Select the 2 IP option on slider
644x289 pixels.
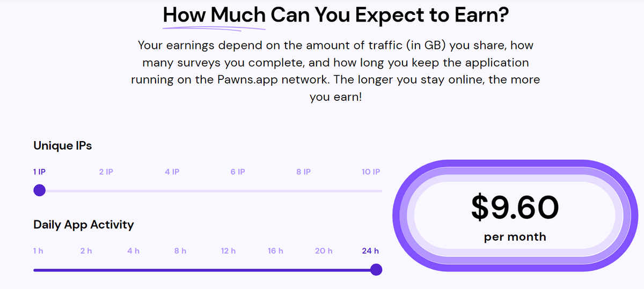106,172
